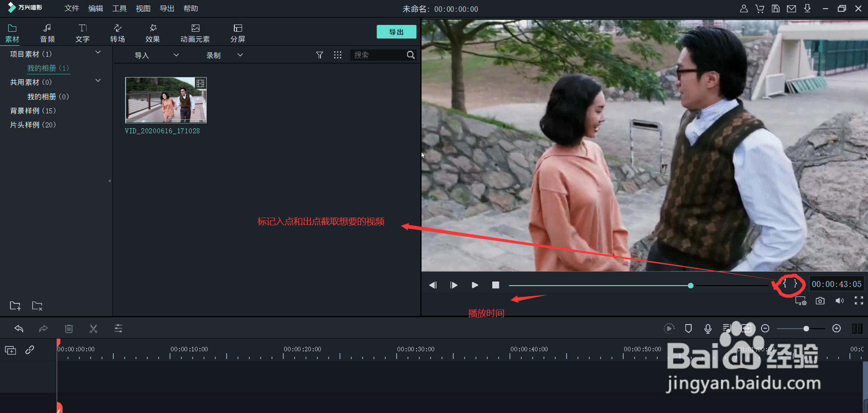Select 背景样例 (15) item

pyautogui.click(x=33, y=111)
